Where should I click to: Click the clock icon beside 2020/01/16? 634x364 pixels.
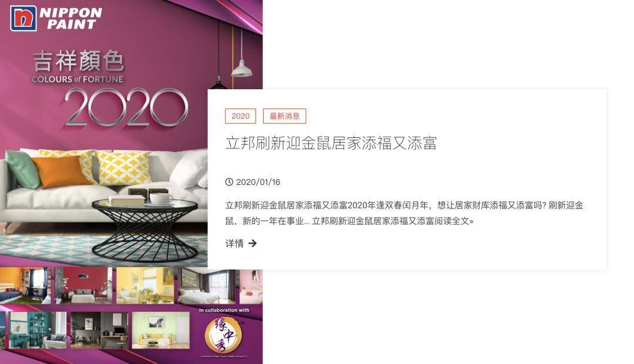(x=229, y=182)
